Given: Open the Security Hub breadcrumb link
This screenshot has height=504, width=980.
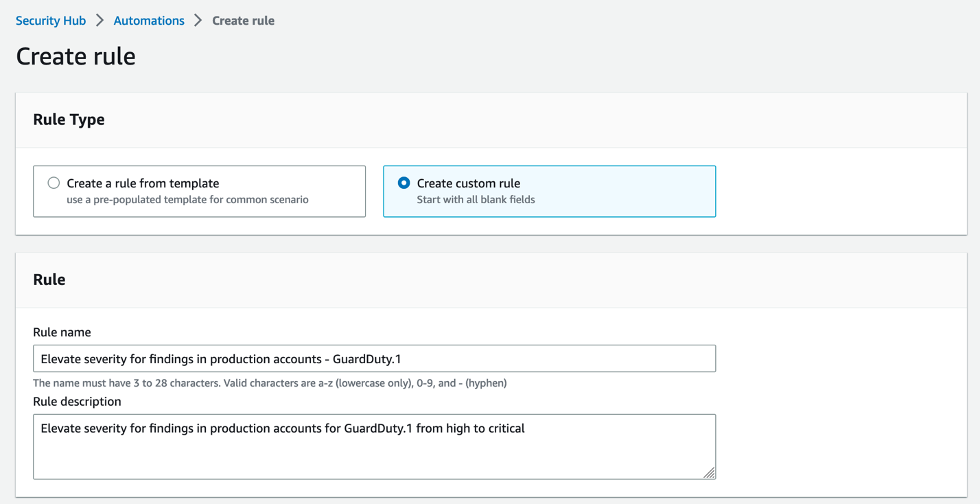Looking at the screenshot, I should coord(51,20).
